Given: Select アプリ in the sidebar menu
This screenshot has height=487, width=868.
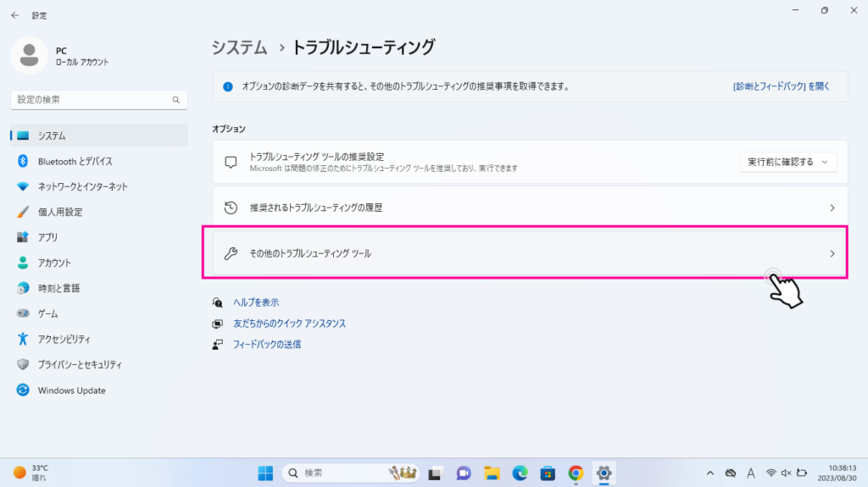Looking at the screenshot, I should 47,237.
